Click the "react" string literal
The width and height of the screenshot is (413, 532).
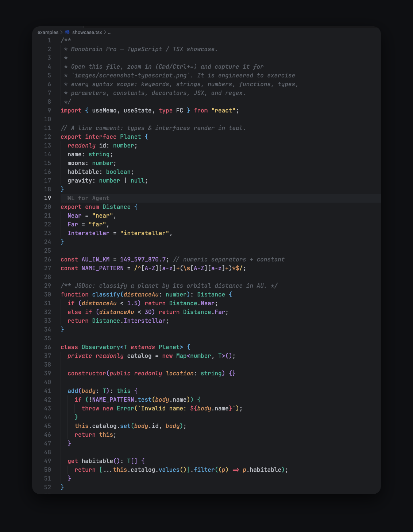tap(223, 110)
